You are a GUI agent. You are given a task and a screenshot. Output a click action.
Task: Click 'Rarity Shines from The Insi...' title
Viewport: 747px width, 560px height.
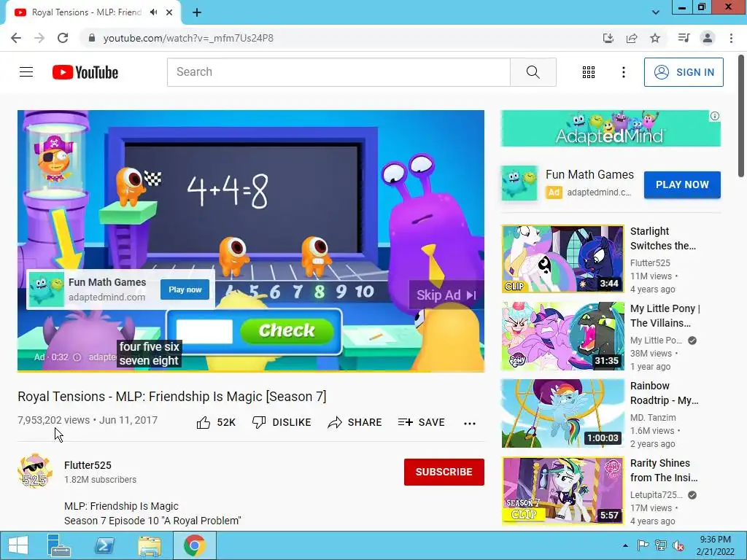tap(664, 470)
